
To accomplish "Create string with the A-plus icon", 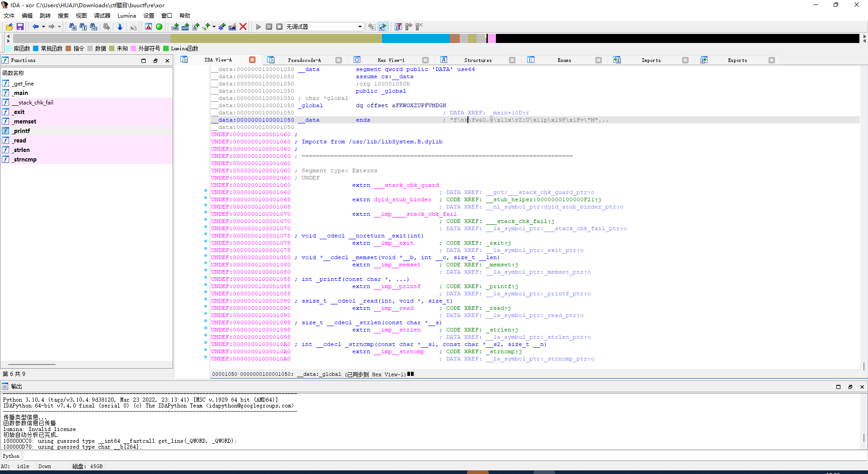I will 196,27.
